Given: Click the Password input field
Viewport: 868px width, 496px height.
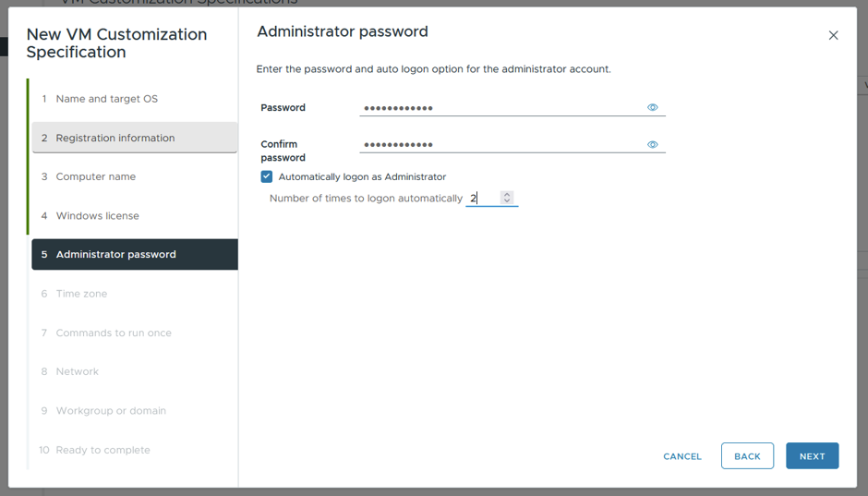Looking at the screenshot, I should point(502,107).
